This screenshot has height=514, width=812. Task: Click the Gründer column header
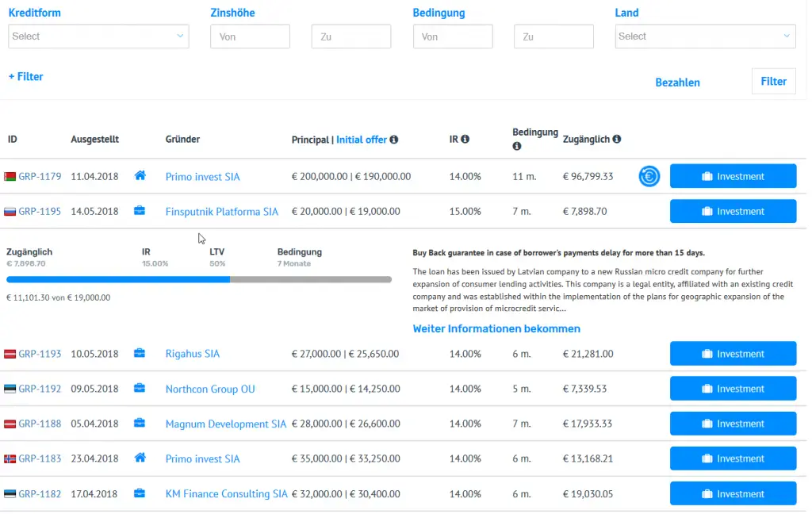pos(182,140)
